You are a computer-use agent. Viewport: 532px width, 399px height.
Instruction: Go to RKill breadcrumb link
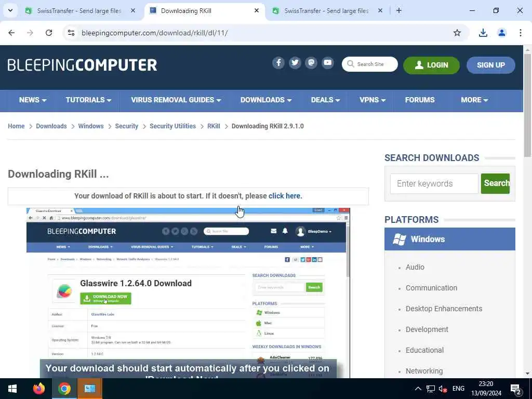coord(214,126)
